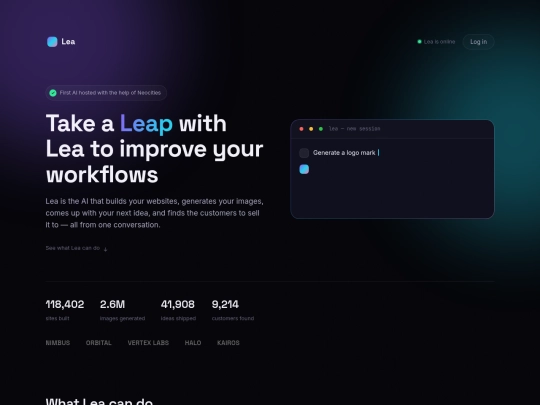
Task: Click the HALO company name
Action: pos(193,343)
